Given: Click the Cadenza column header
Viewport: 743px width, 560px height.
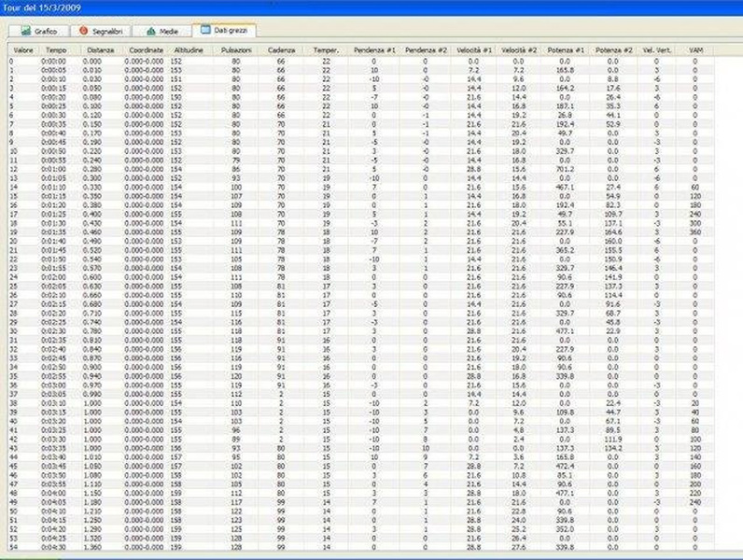Looking at the screenshot, I should click(x=281, y=49).
